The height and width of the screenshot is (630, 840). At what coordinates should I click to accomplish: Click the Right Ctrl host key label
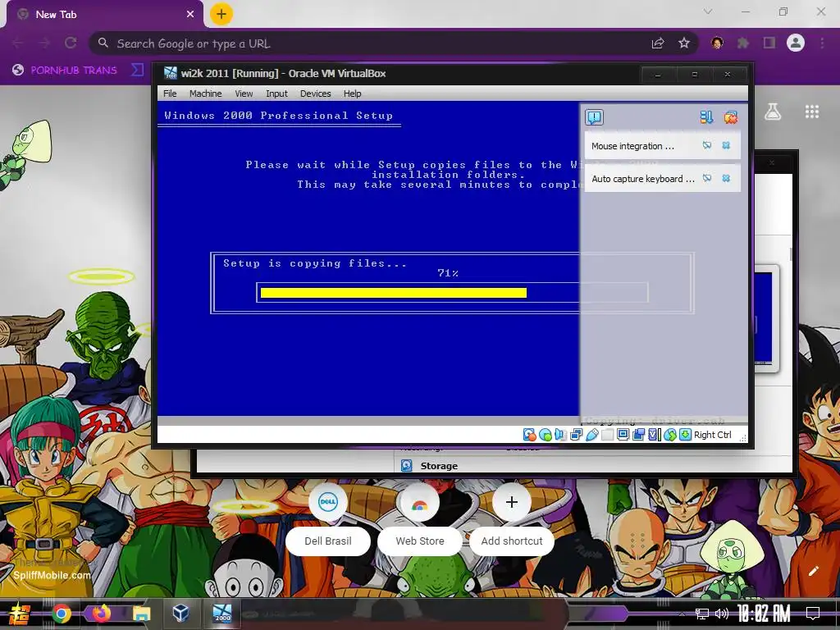[x=713, y=435]
